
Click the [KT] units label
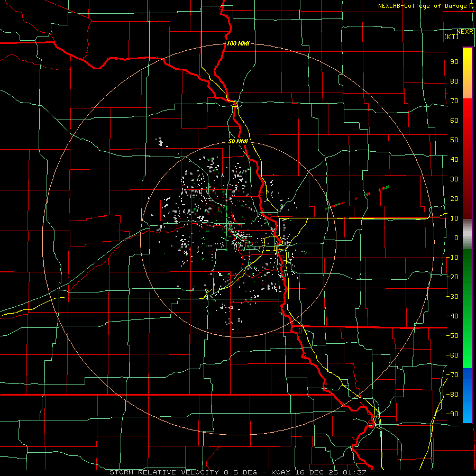click(451, 36)
